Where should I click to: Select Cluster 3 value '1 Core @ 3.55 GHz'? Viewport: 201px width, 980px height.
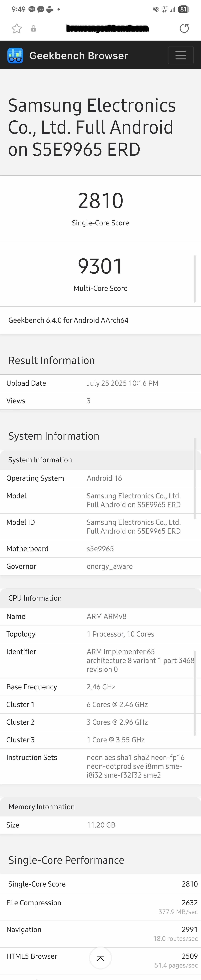(116, 740)
